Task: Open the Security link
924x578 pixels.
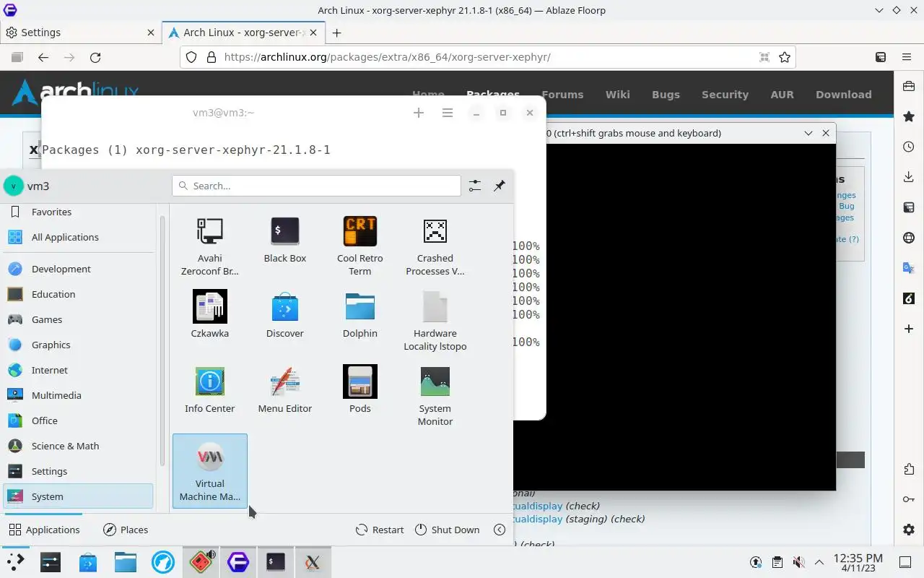Action: [x=725, y=95]
